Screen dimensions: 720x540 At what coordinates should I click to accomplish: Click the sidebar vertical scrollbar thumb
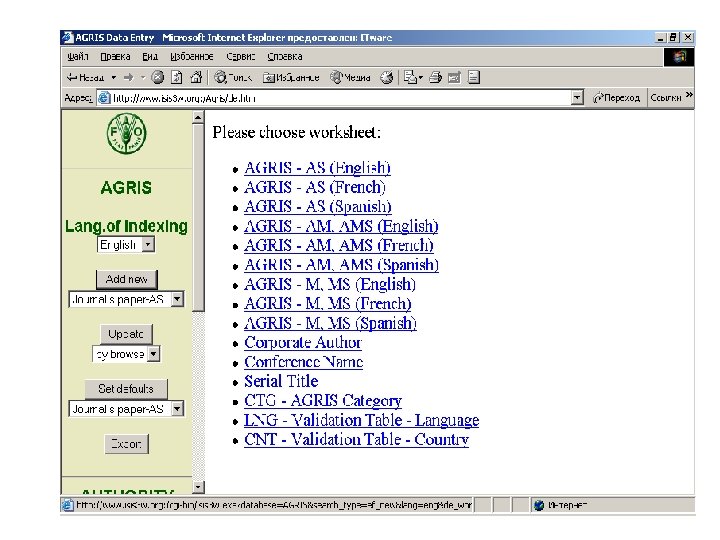(x=198, y=217)
